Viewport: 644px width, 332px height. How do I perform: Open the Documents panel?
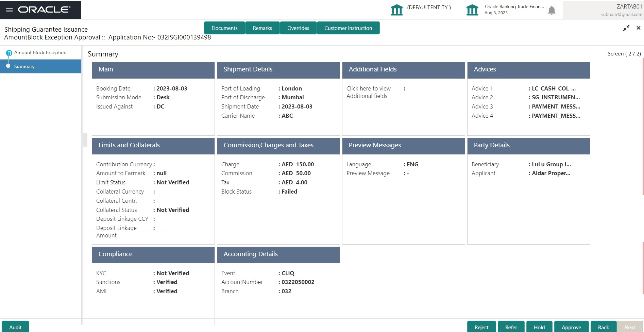225,28
